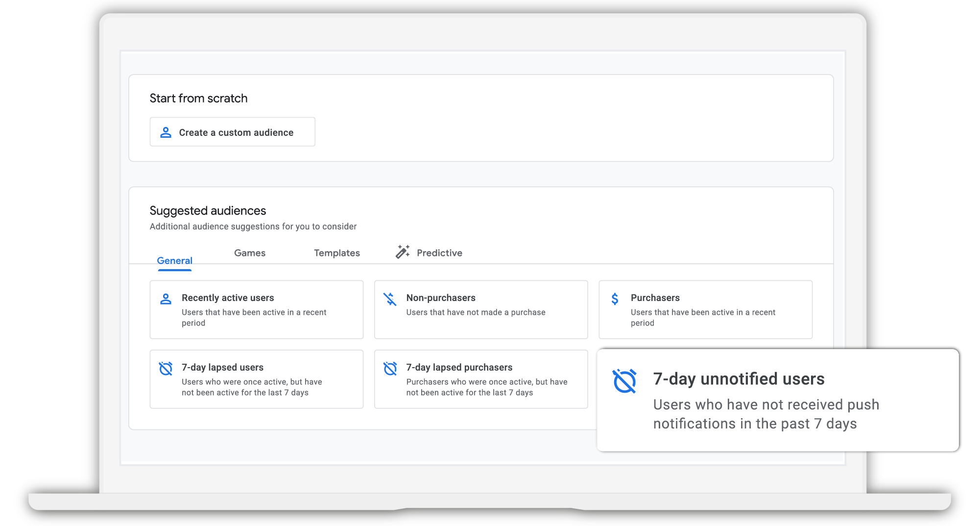980x526 pixels.
Task: Choose the Recently active users title
Action: (228, 298)
